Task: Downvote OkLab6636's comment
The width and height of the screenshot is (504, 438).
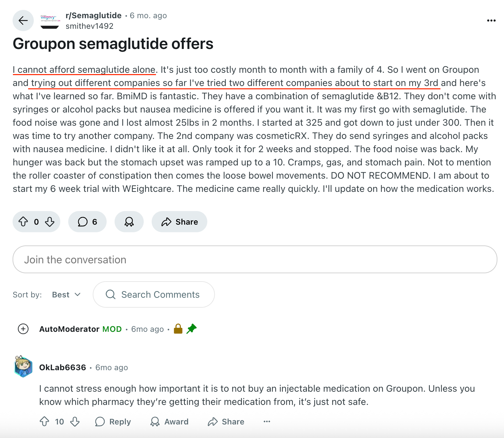Action: point(75,421)
